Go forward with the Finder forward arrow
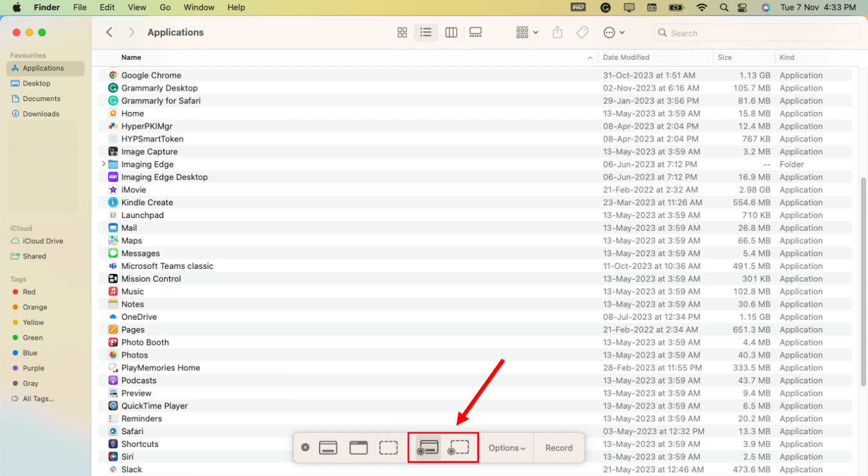This screenshot has height=476, width=868. pyautogui.click(x=132, y=32)
